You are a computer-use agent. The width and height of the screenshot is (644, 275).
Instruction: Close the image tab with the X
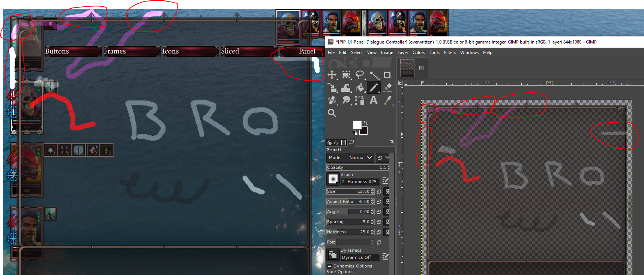coord(422,68)
